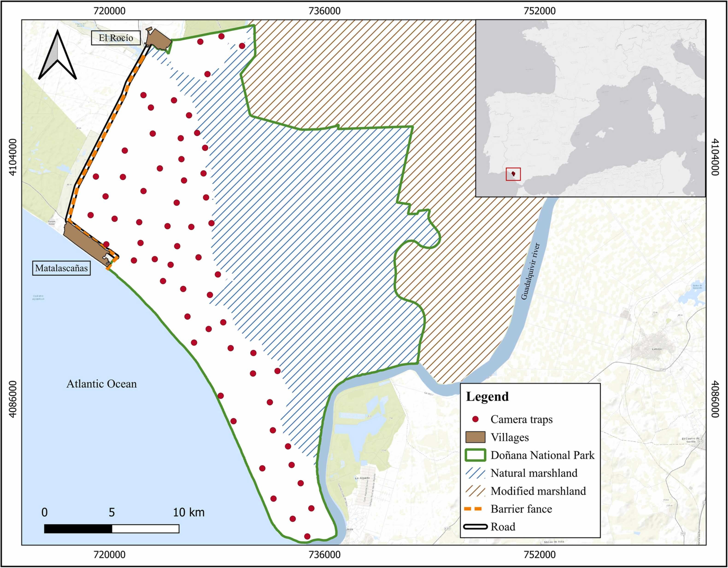Click the Road legend symbol
The image size is (728, 568).
pyautogui.click(x=475, y=527)
